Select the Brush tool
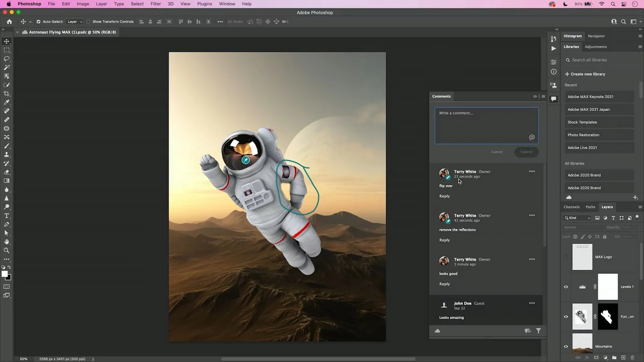 point(7,146)
